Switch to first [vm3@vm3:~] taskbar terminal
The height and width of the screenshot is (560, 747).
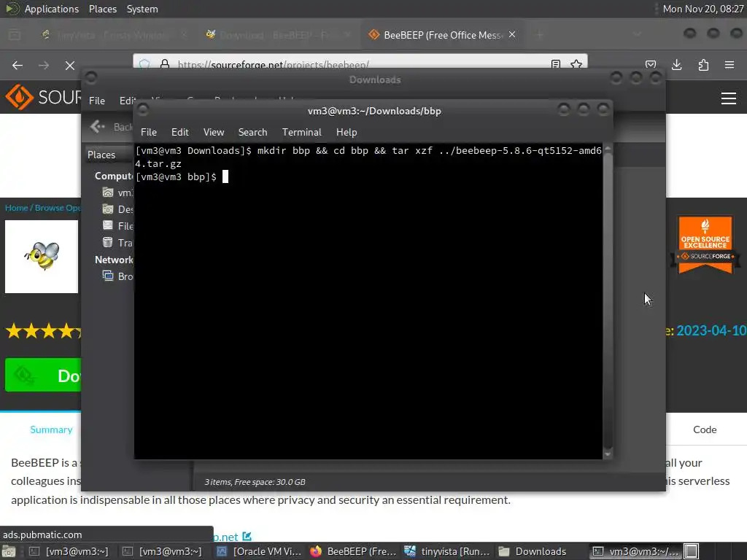(69, 551)
